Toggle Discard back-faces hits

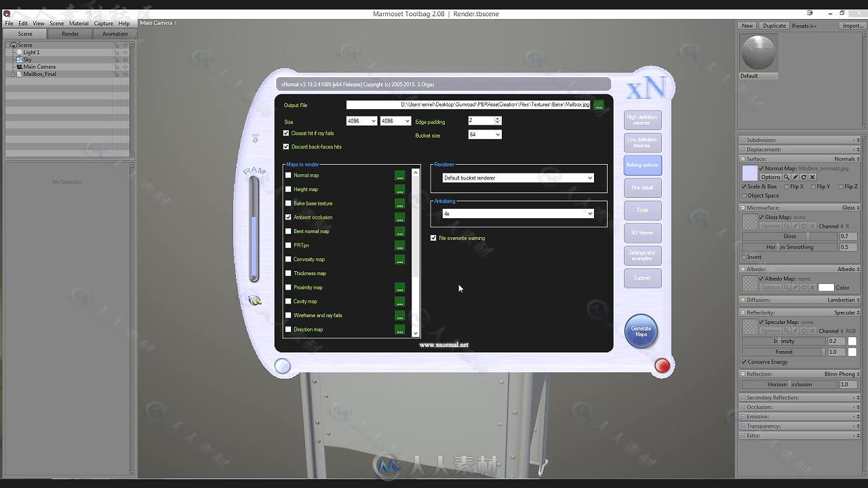pos(286,147)
